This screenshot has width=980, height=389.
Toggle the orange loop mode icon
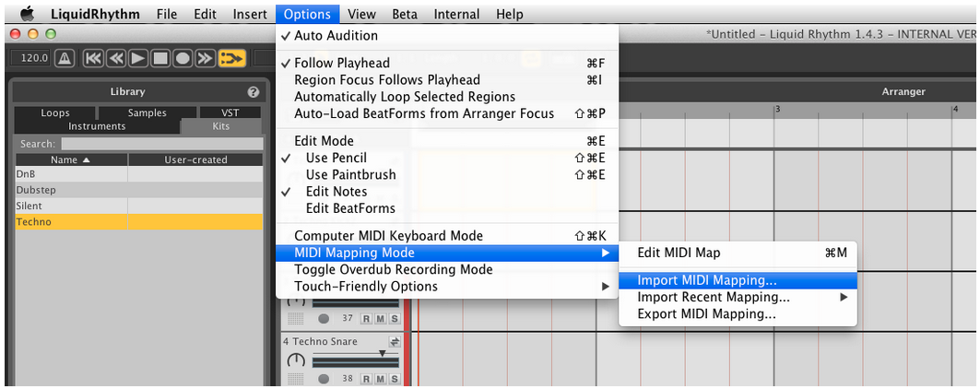232,59
